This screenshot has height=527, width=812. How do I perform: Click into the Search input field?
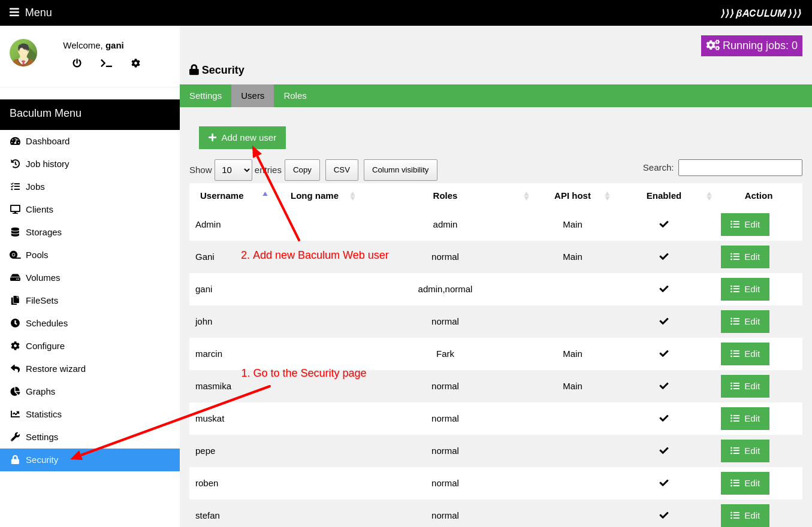(740, 168)
